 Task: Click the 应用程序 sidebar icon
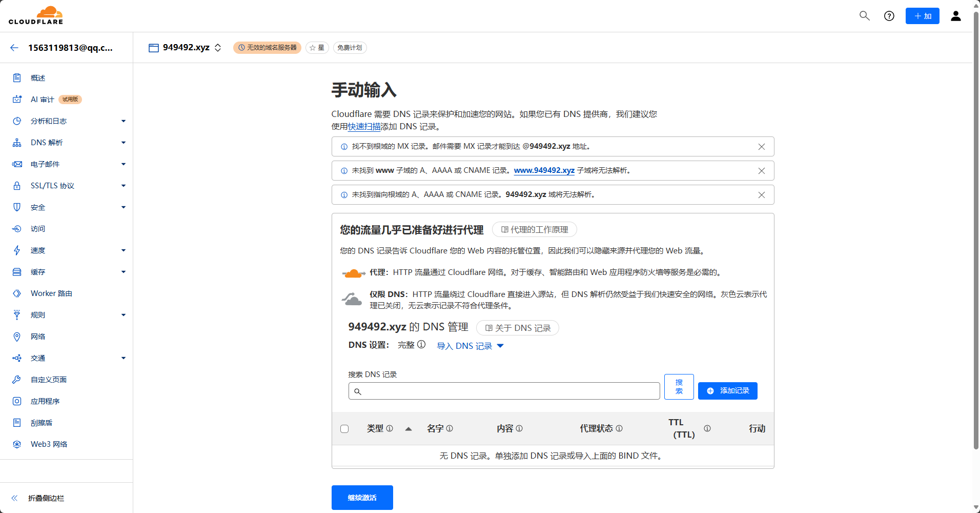(x=17, y=401)
